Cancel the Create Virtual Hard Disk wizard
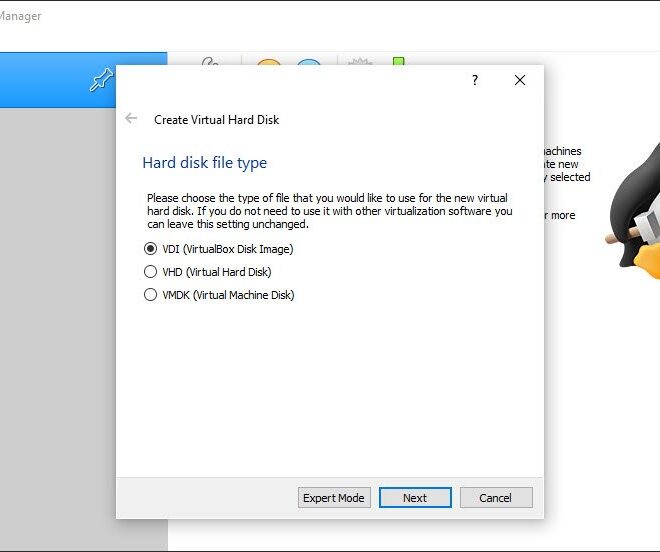Image resolution: width=660 pixels, height=552 pixels. pos(496,498)
